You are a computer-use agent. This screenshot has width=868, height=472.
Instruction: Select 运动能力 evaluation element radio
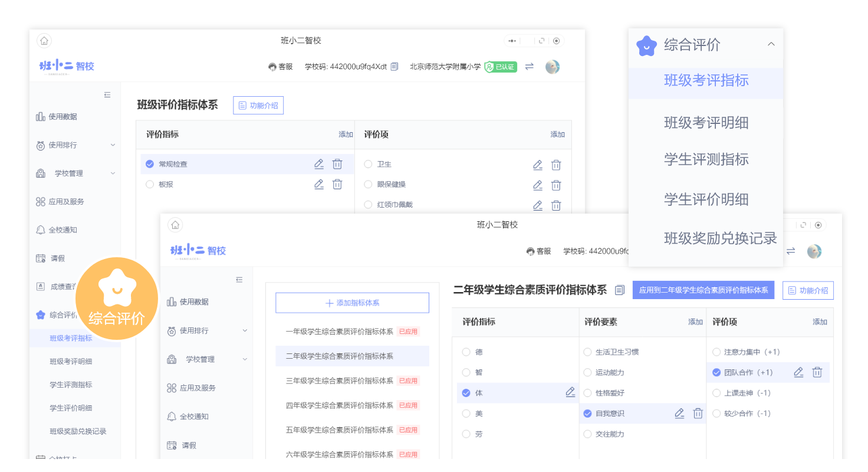587,372
